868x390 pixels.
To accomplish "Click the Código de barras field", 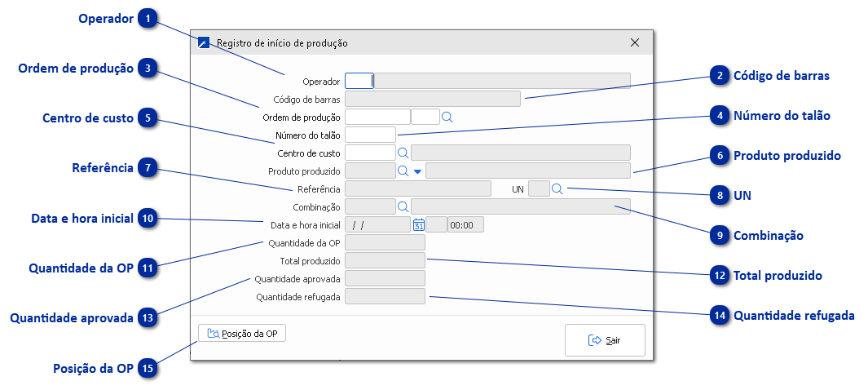I will (433, 99).
